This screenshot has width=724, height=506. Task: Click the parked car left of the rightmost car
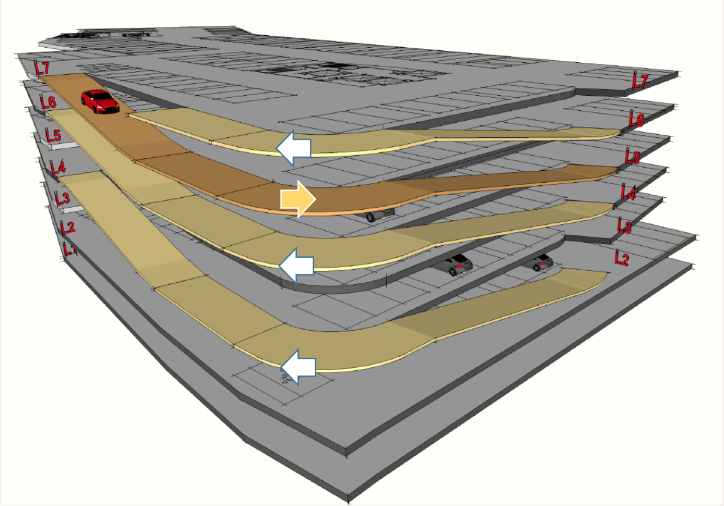(x=459, y=264)
